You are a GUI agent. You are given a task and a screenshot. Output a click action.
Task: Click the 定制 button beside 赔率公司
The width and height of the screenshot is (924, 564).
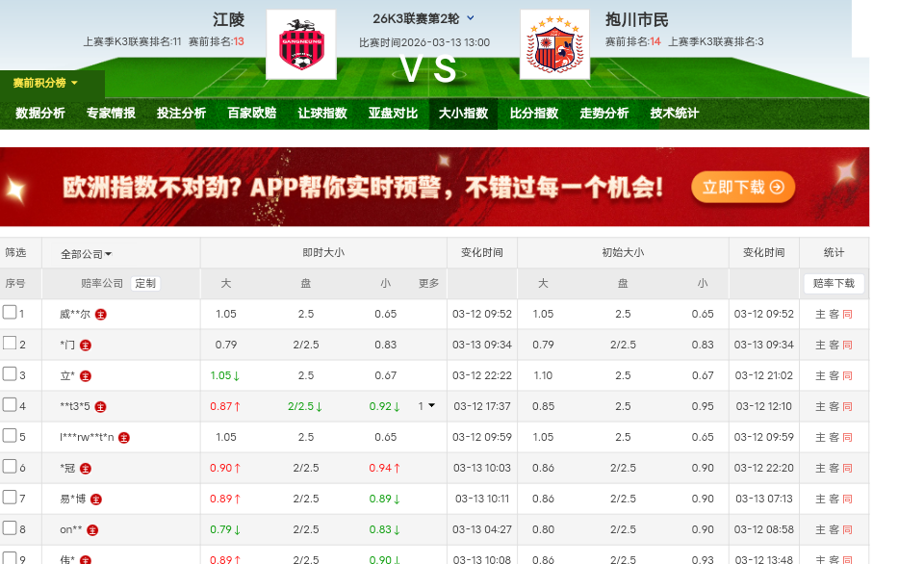pyautogui.click(x=144, y=283)
